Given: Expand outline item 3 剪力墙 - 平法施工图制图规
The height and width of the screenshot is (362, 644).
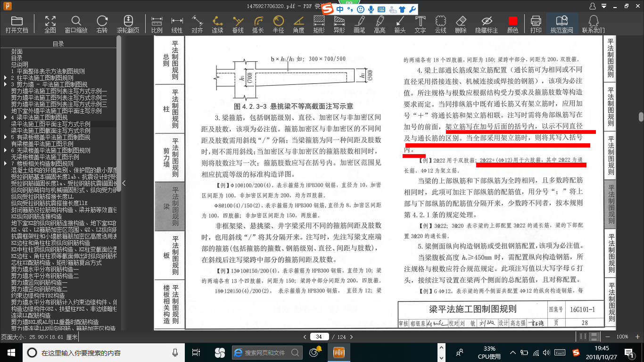Looking at the screenshot, I should pyautogui.click(x=5, y=84).
